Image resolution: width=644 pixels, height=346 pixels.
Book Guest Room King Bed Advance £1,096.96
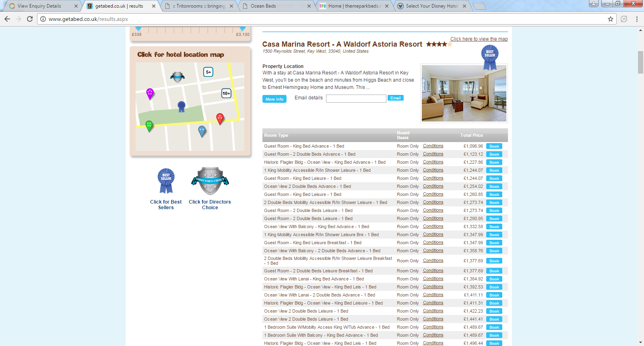pos(494,146)
